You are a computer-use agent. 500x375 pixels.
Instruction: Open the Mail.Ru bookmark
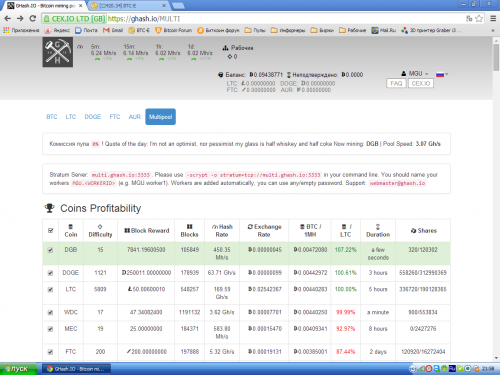(384, 30)
